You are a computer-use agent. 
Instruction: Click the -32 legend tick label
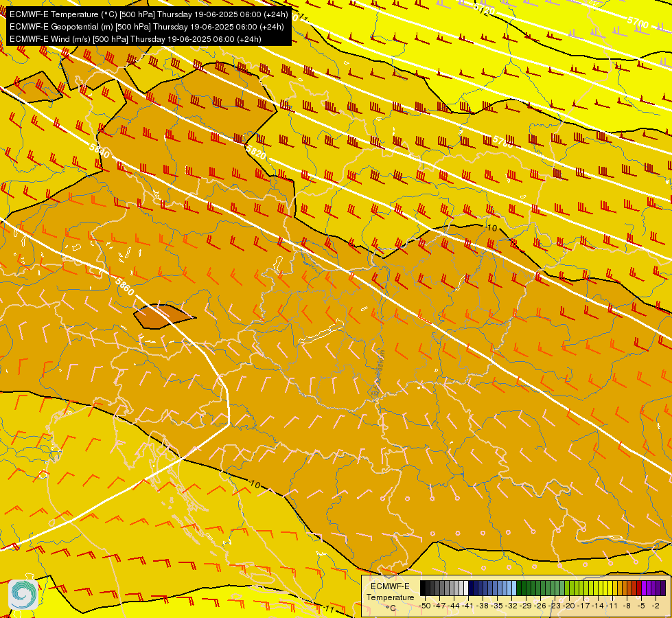(512, 606)
